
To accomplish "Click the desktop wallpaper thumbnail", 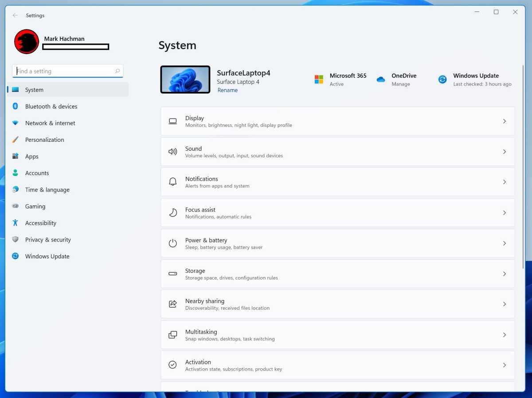I will click(185, 79).
